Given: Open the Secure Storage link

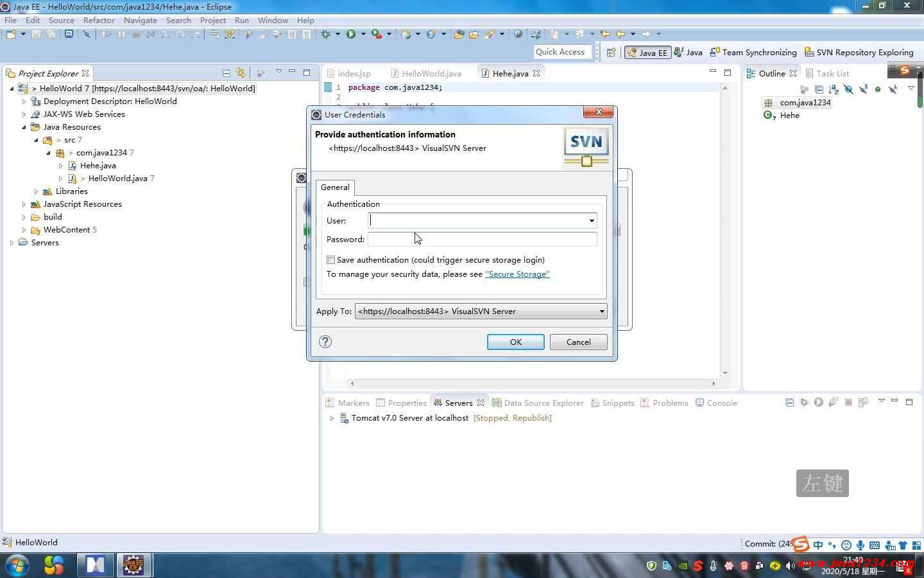Looking at the screenshot, I should pyautogui.click(x=517, y=274).
